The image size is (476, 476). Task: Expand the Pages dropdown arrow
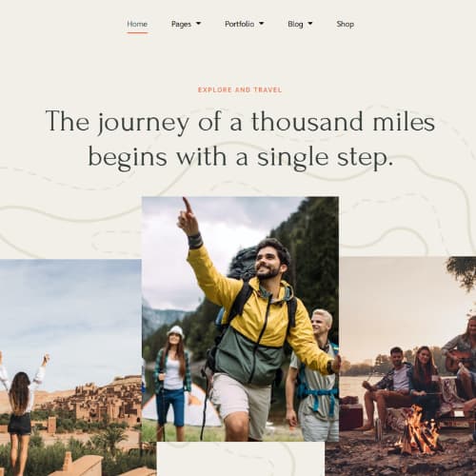(x=199, y=23)
